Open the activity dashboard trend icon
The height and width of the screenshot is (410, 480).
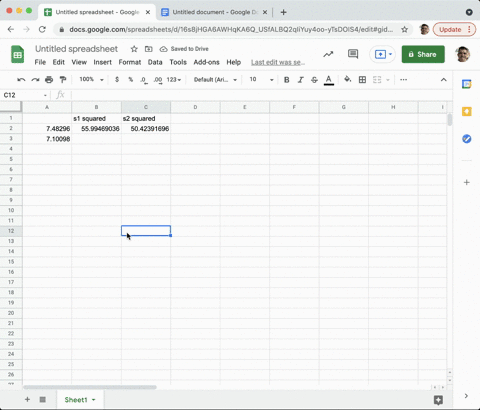pyautogui.click(x=328, y=54)
